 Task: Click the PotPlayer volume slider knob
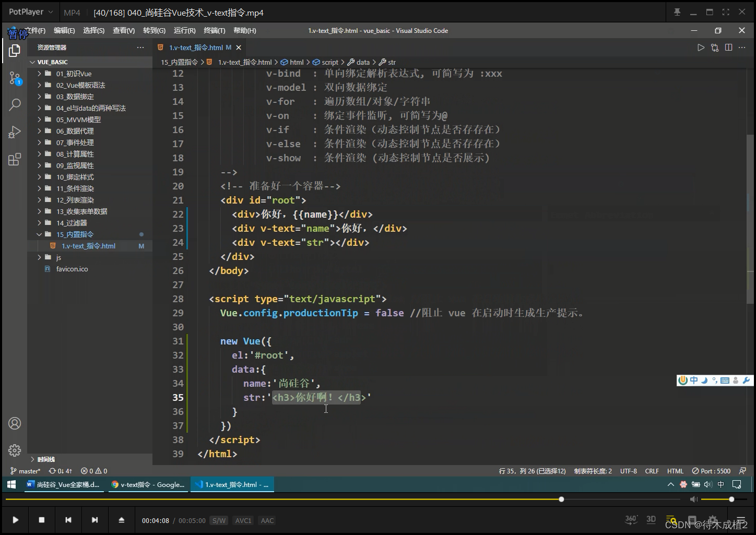(x=731, y=500)
